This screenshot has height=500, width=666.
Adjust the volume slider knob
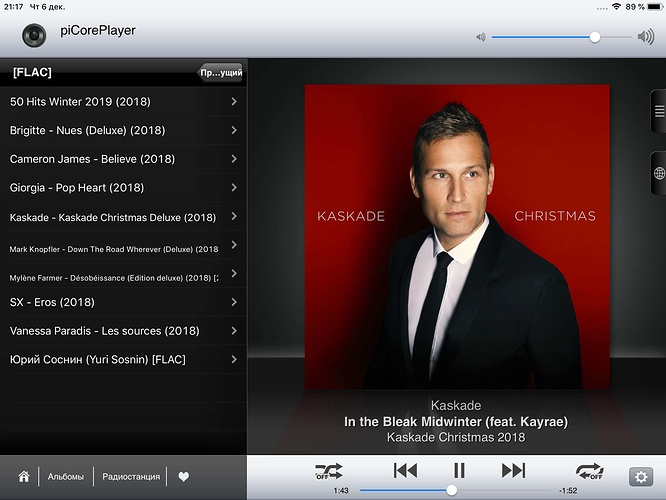click(x=595, y=37)
